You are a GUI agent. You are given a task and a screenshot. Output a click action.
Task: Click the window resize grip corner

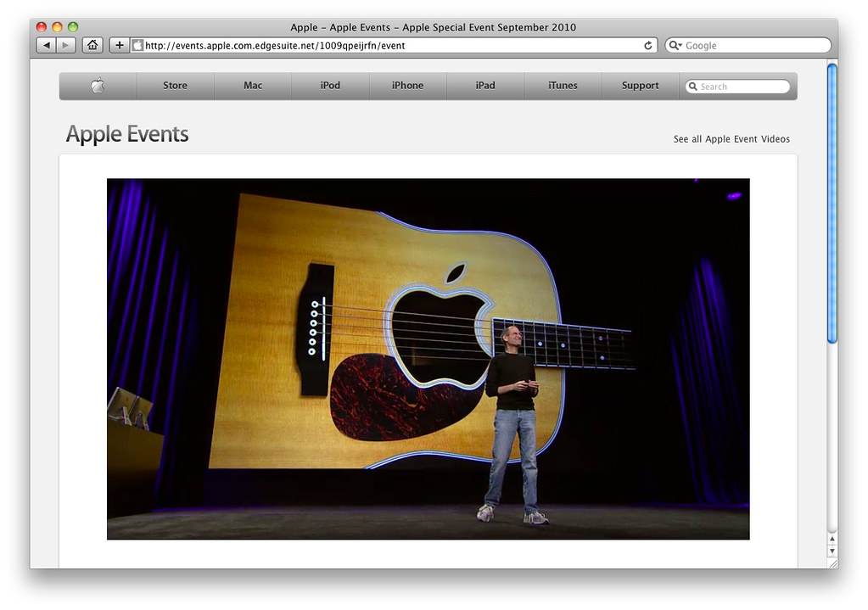click(832, 563)
